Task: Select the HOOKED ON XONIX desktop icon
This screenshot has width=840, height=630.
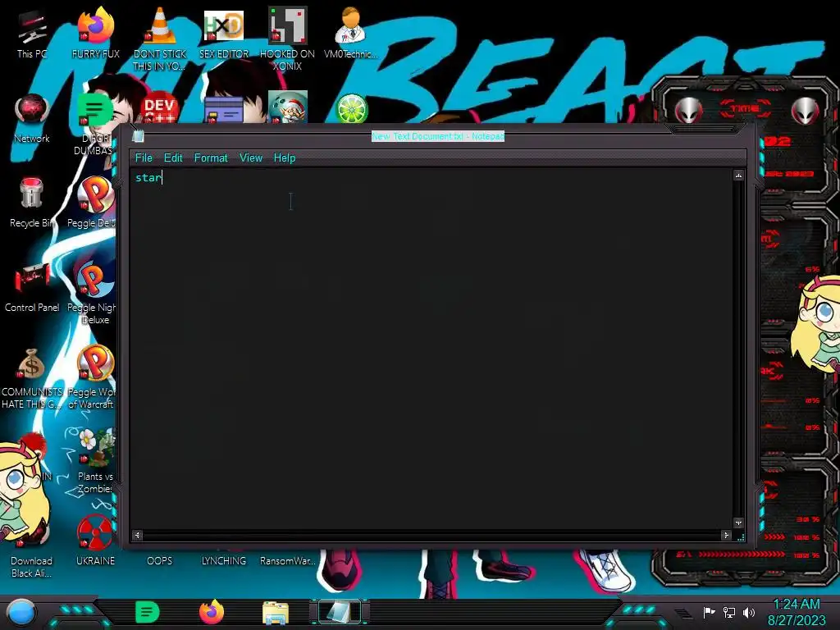Action: click(x=287, y=39)
